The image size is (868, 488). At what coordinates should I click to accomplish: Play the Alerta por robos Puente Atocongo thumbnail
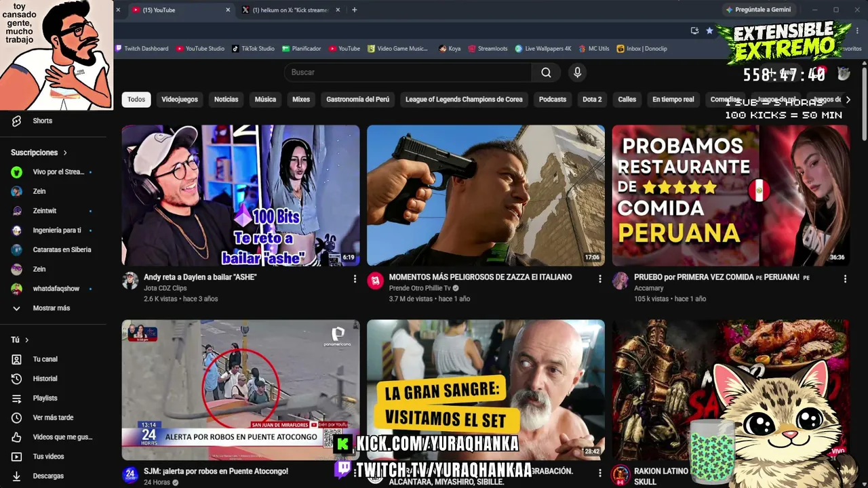pyautogui.click(x=241, y=390)
